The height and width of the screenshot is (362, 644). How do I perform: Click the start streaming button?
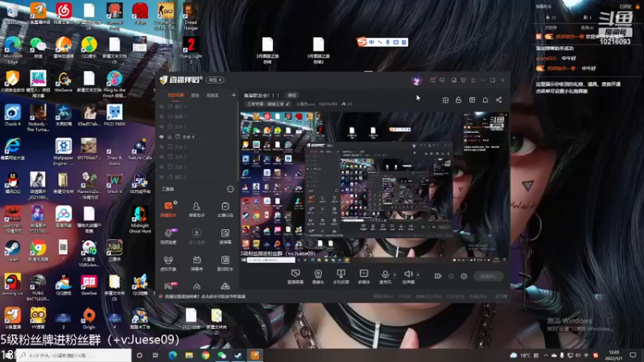[x=489, y=277]
